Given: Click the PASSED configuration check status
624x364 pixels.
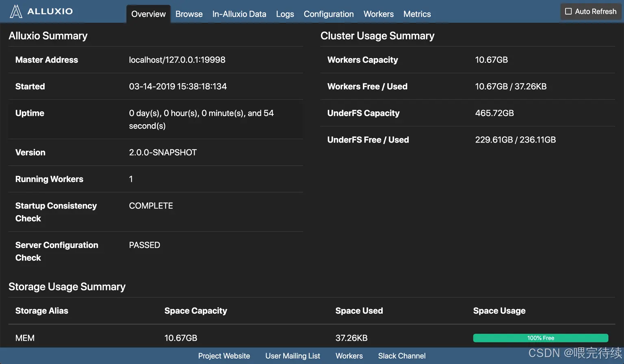Looking at the screenshot, I should (145, 245).
